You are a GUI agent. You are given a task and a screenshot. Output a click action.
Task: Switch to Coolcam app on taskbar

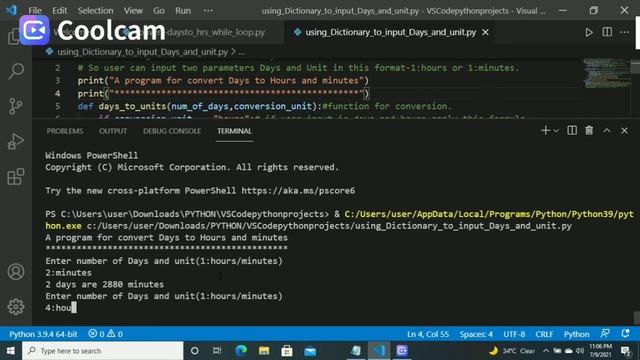click(x=402, y=351)
